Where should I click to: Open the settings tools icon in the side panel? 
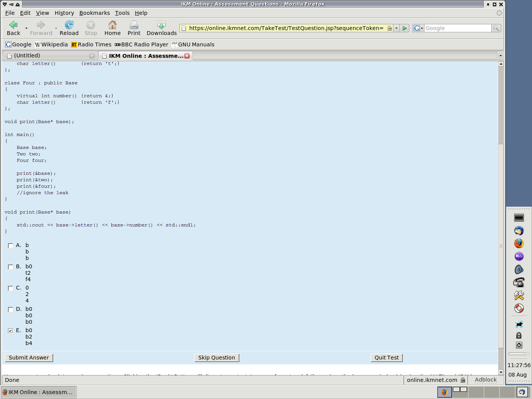[519, 295]
